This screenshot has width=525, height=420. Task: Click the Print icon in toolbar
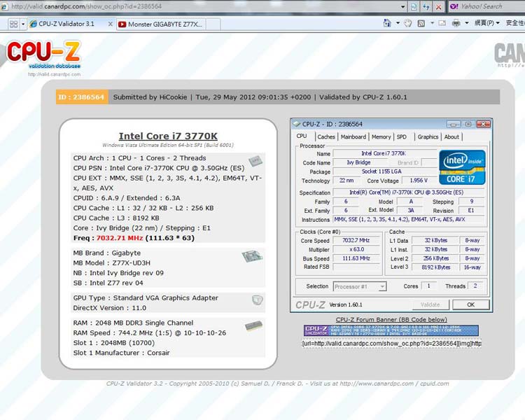coord(456,23)
